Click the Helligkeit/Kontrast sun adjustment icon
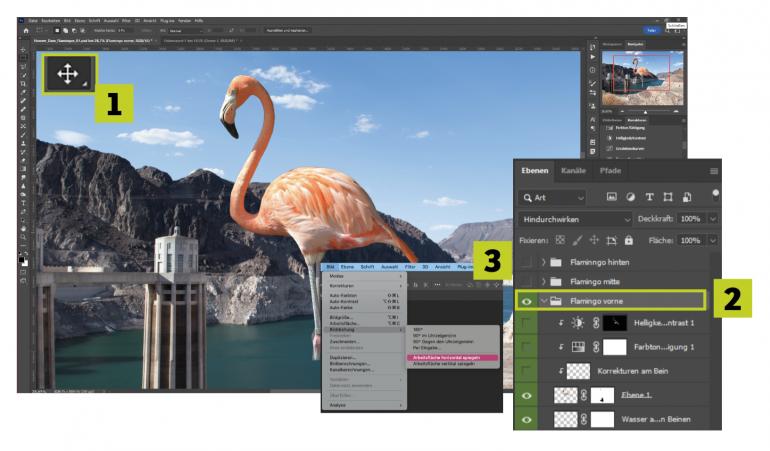 point(578,323)
